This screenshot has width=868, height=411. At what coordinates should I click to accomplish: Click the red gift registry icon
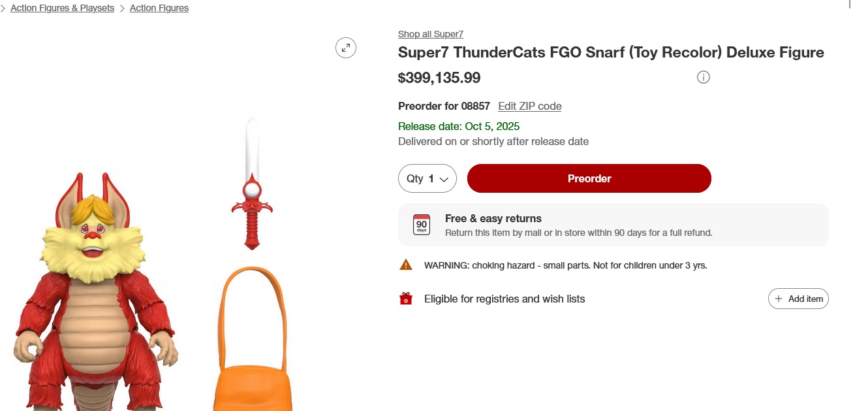406,299
